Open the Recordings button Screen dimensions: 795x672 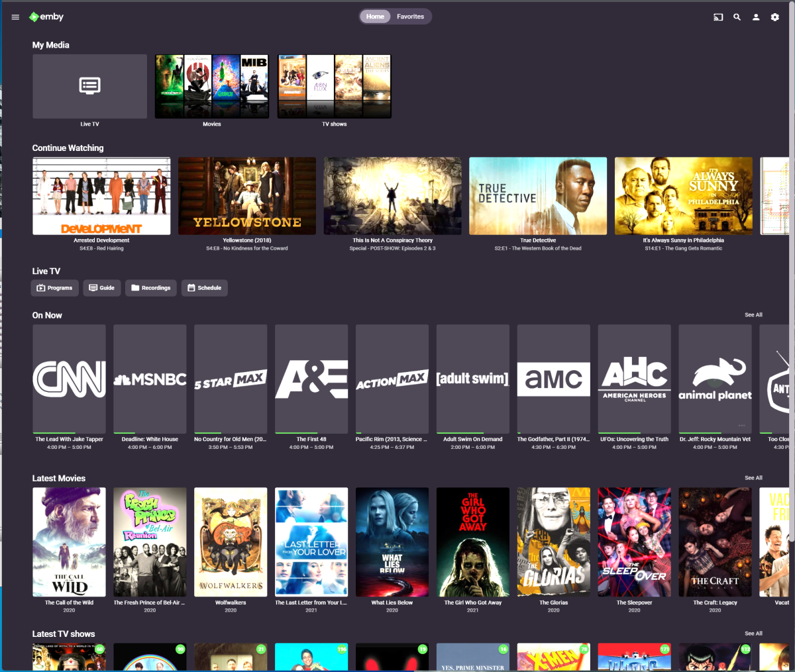(x=151, y=288)
